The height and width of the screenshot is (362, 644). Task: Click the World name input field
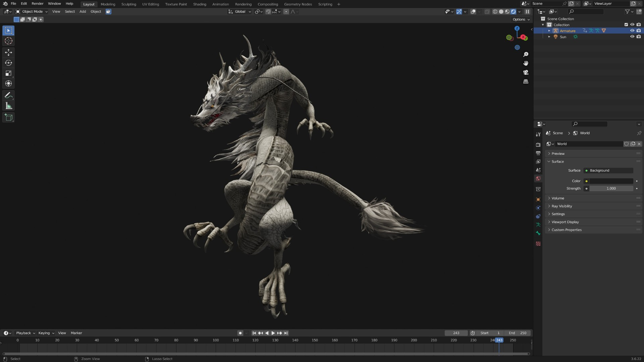[589, 144]
